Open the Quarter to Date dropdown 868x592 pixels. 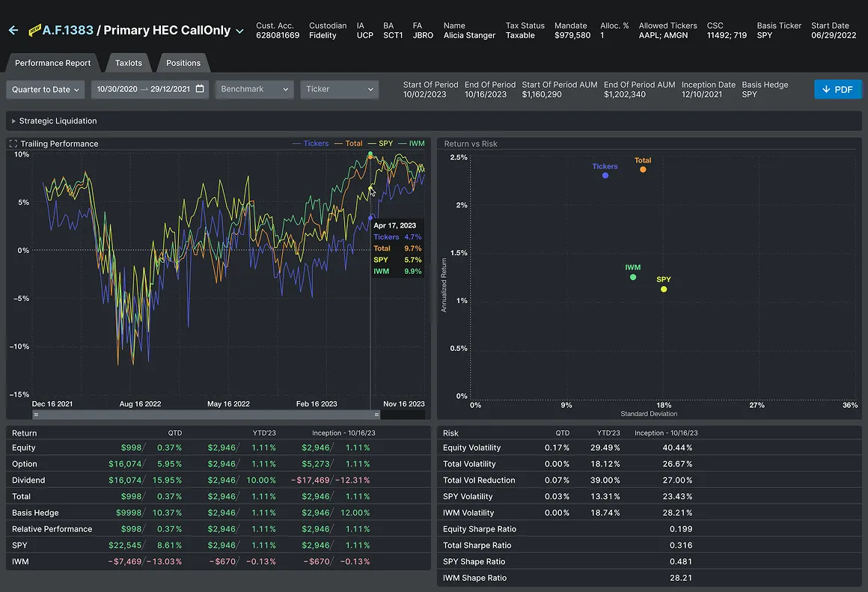(45, 89)
